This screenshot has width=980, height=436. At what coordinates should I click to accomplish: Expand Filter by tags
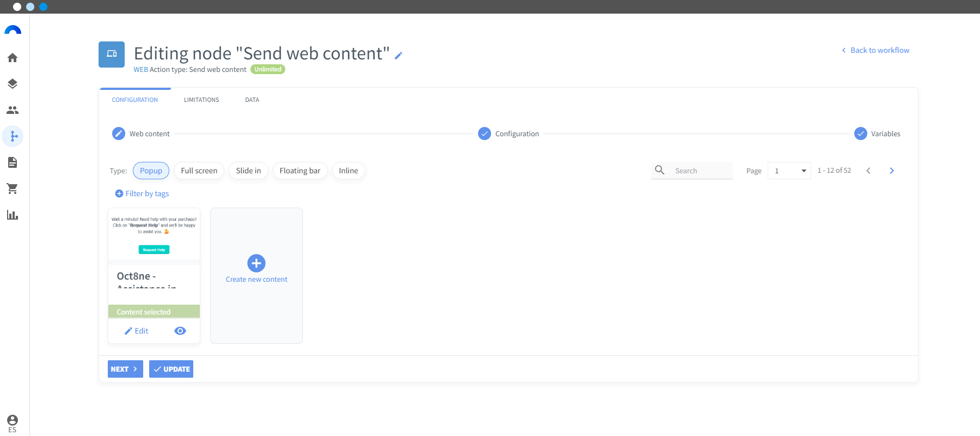point(142,193)
